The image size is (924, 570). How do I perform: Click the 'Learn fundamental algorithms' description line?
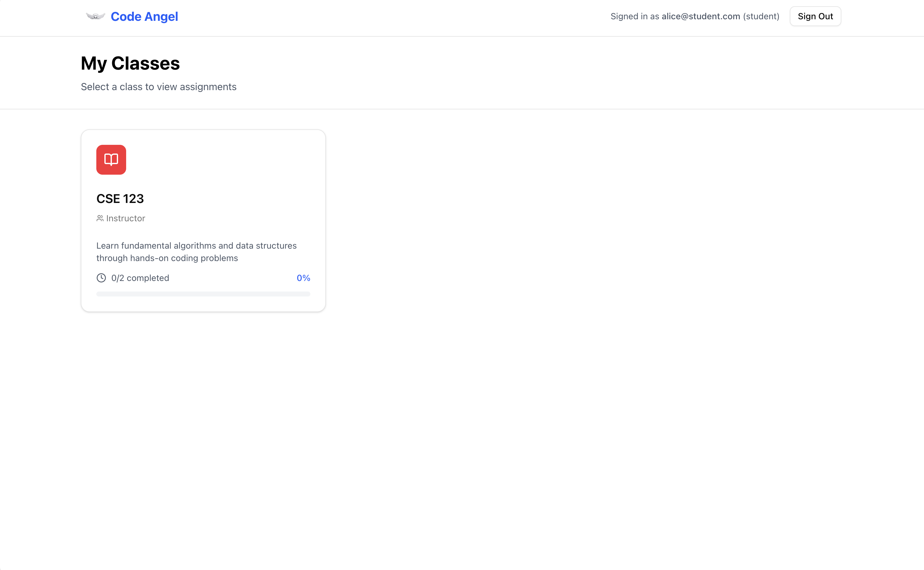[x=196, y=246]
